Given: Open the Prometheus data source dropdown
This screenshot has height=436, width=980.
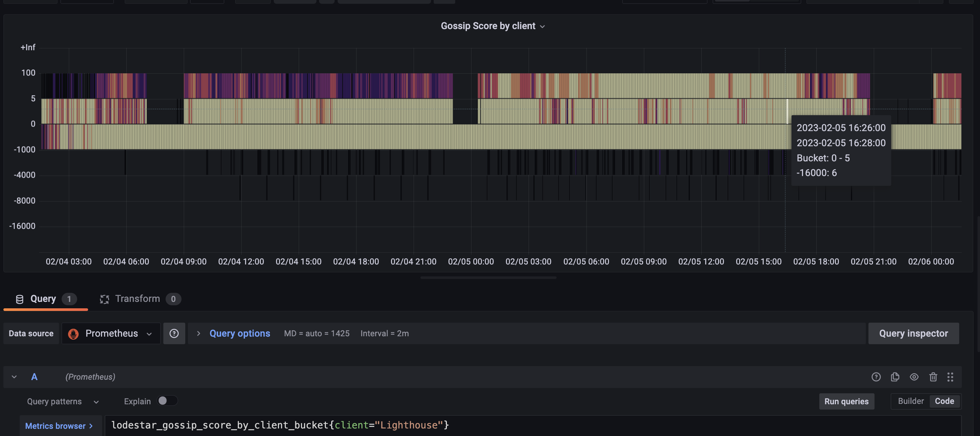Looking at the screenshot, I should point(111,333).
